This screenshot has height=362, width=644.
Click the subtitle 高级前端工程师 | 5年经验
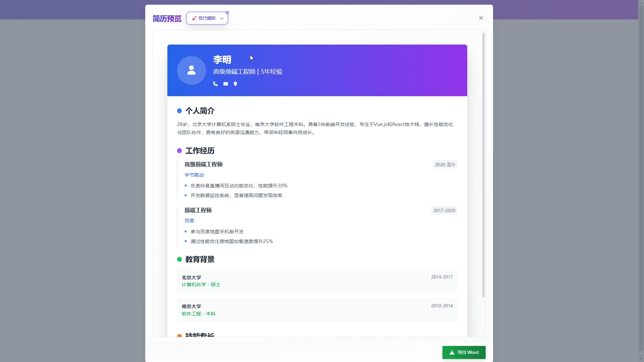point(248,72)
